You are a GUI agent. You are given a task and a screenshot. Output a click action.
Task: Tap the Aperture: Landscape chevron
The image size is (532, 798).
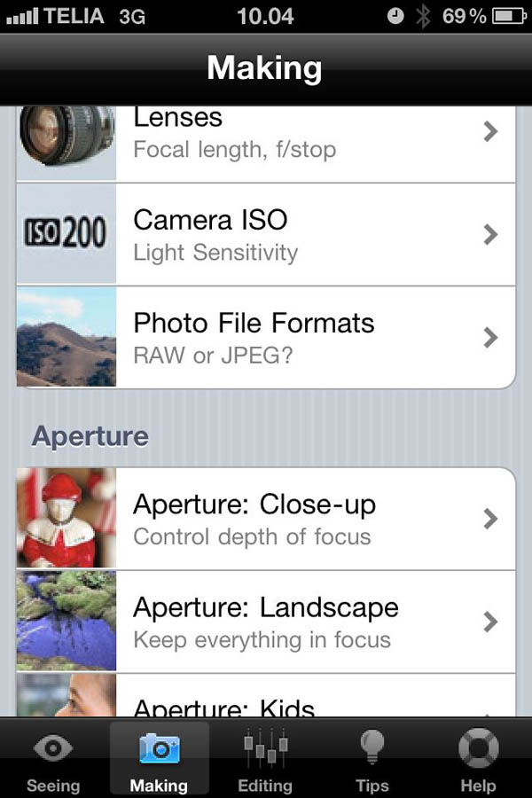(x=489, y=622)
